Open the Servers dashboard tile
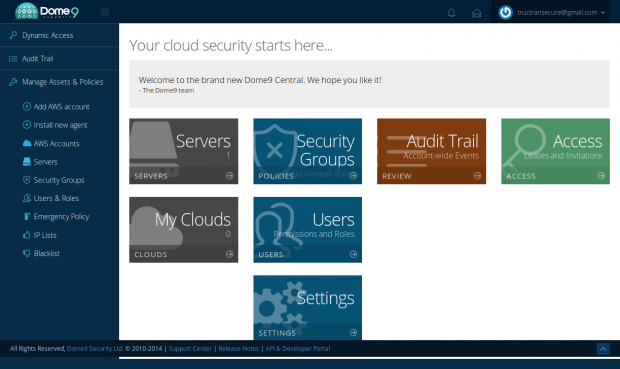 click(x=183, y=151)
